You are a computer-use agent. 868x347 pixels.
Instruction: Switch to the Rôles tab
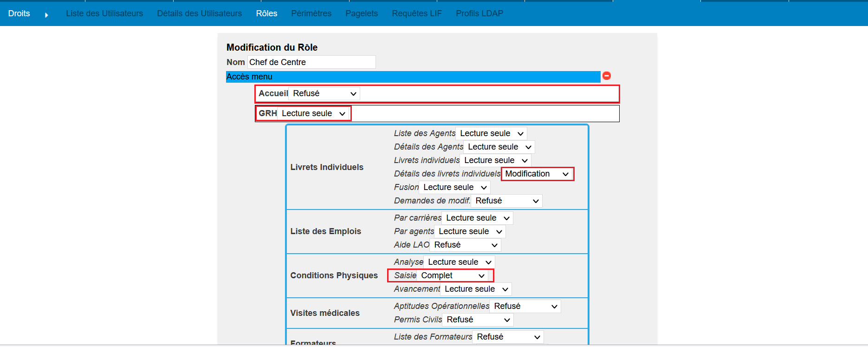266,13
